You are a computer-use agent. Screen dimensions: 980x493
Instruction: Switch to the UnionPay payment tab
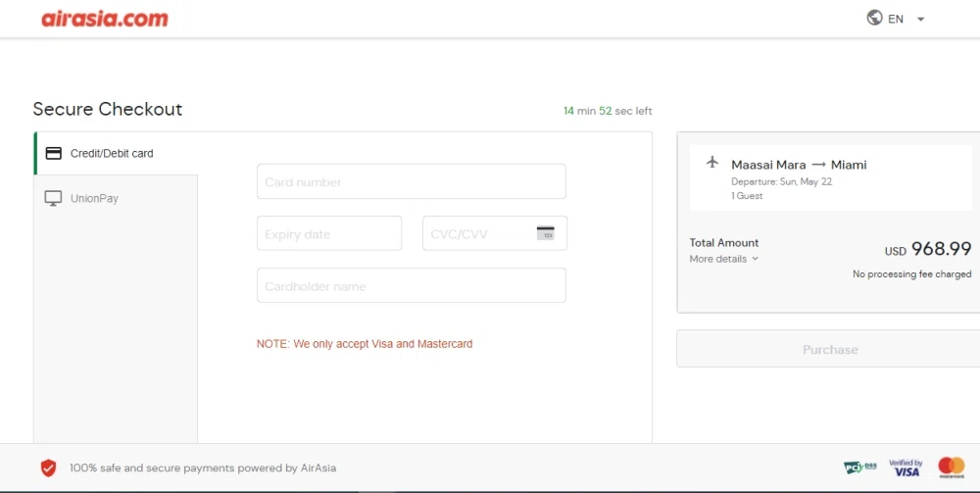point(117,198)
